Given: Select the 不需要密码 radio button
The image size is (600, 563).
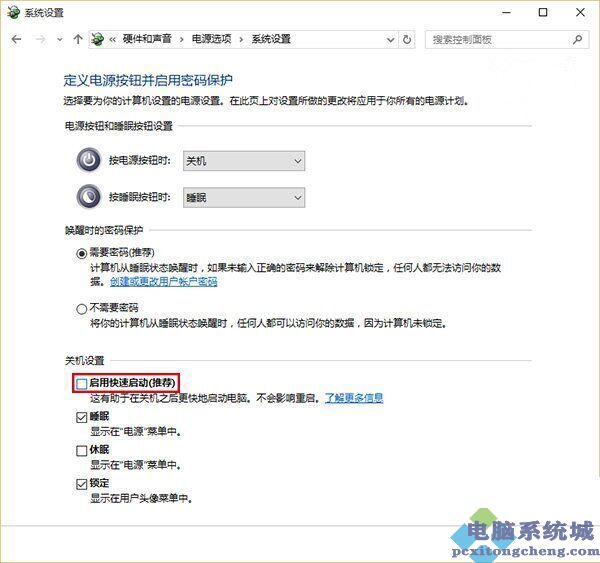Looking at the screenshot, I should click(x=82, y=309).
